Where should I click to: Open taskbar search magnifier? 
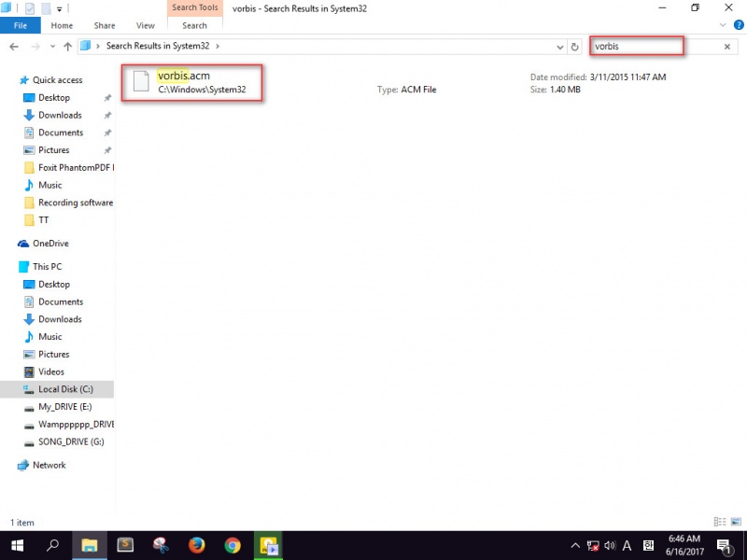click(x=53, y=546)
